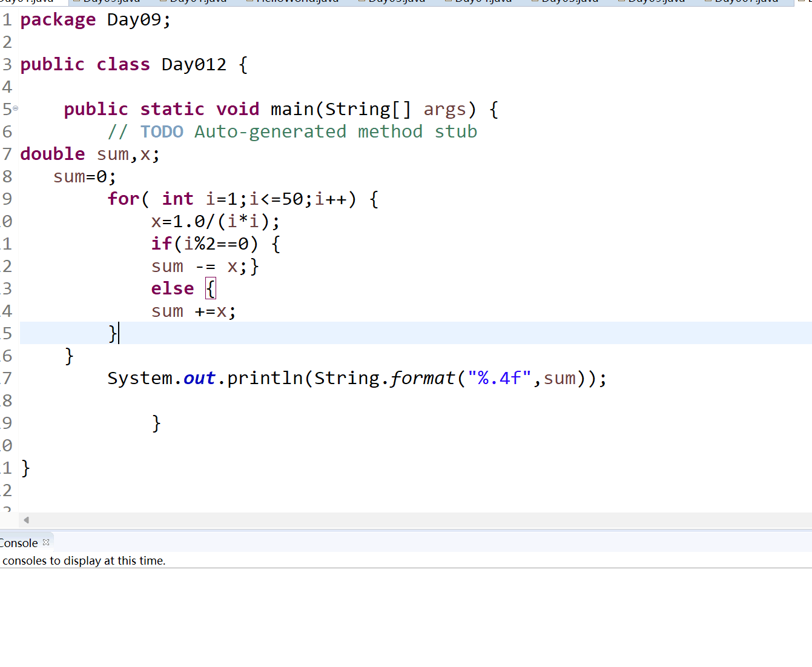The width and height of the screenshot is (812, 667).
Task: Click the highlighted brace after 'else'
Action: point(210,289)
